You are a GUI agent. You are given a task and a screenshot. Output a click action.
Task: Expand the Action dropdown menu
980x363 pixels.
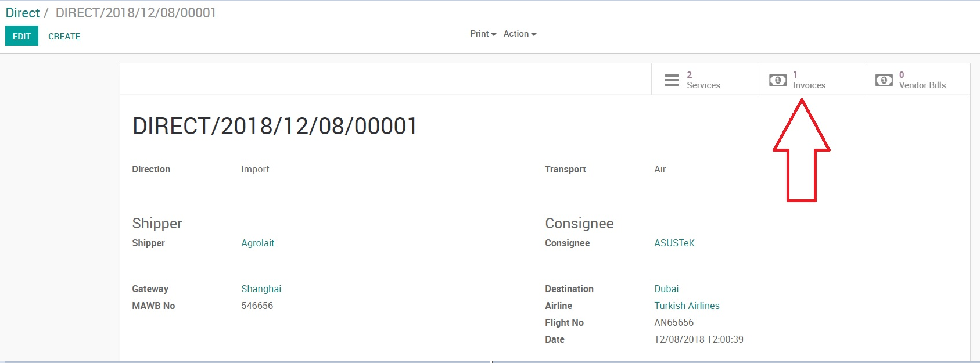coord(519,34)
